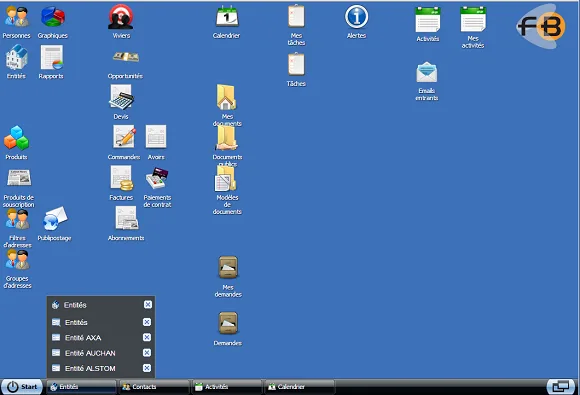Switch to the Calendrier taskbar window
580x395 pixels.
pyautogui.click(x=299, y=387)
